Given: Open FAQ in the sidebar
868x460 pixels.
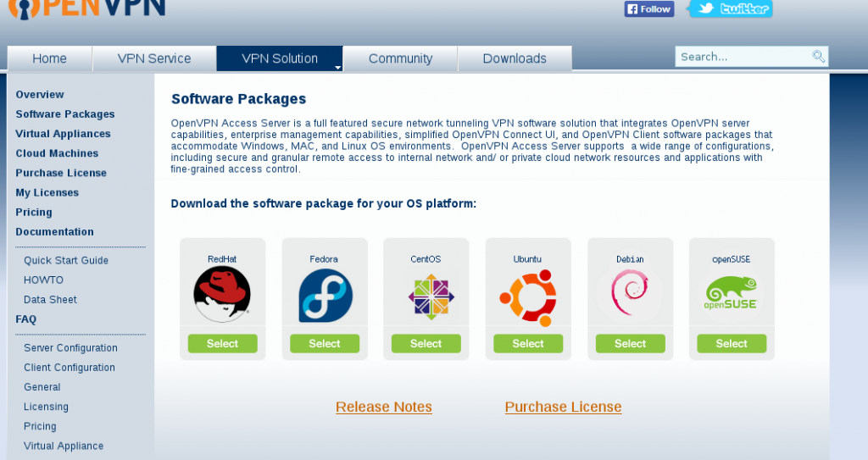Looking at the screenshot, I should pos(26,319).
